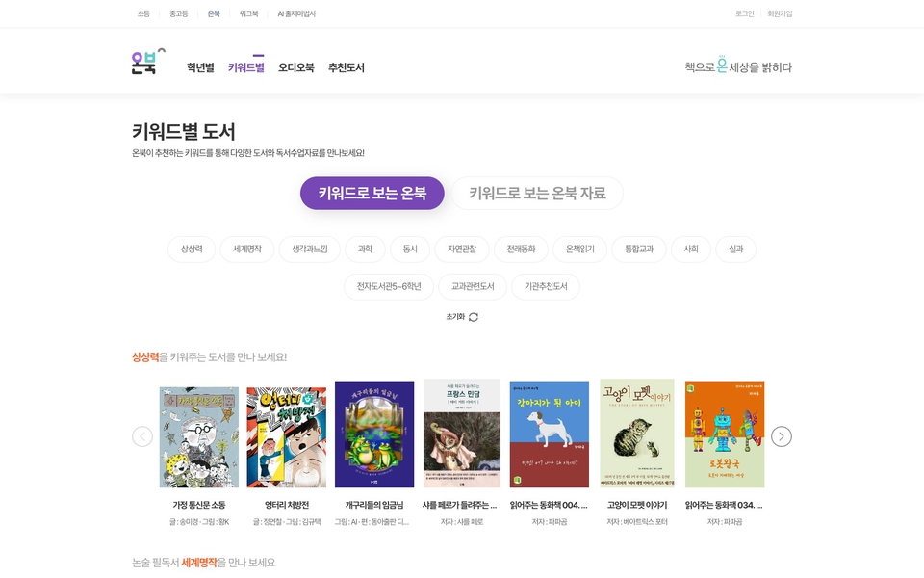
Task: Toggle the 상상력 keyword filter
Action: pyautogui.click(x=192, y=250)
